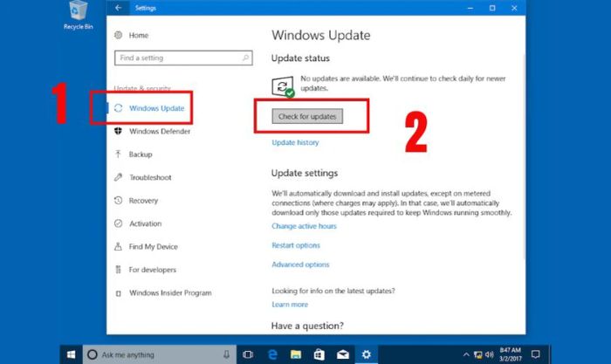Open the Activation settings page
Screen dimensions: 611x364
click(x=146, y=223)
